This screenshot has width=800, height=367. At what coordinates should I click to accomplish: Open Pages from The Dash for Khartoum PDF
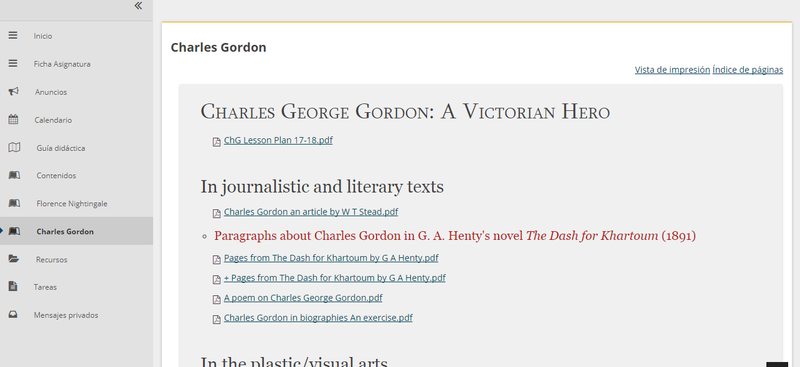pos(331,258)
